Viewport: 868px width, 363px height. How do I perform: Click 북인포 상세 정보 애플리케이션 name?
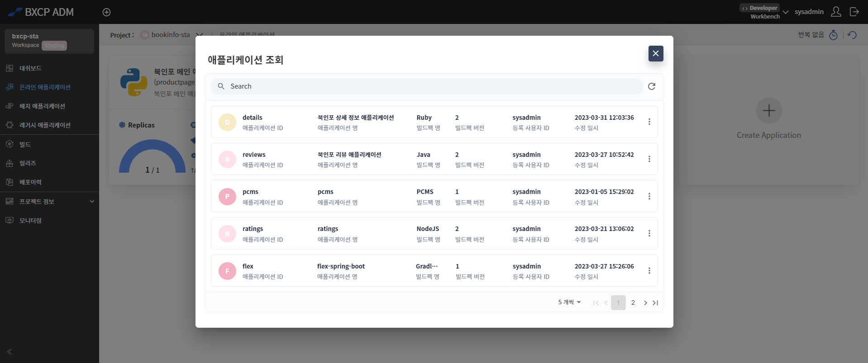point(356,118)
